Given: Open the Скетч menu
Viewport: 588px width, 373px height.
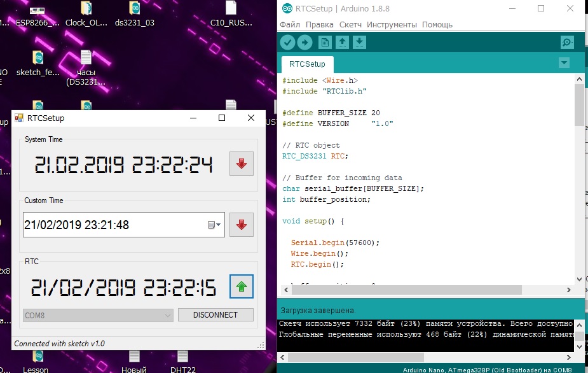Looking at the screenshot, I should [350, 25].
